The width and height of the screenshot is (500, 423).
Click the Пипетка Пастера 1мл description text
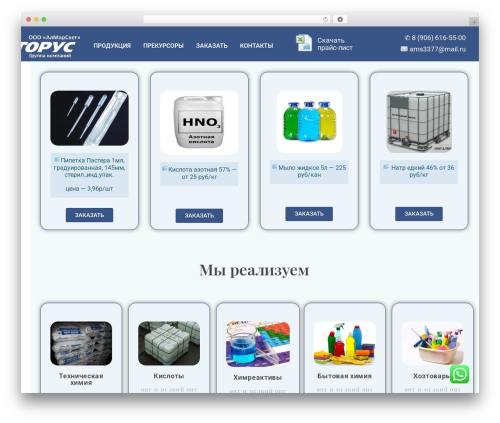[89, 168]
